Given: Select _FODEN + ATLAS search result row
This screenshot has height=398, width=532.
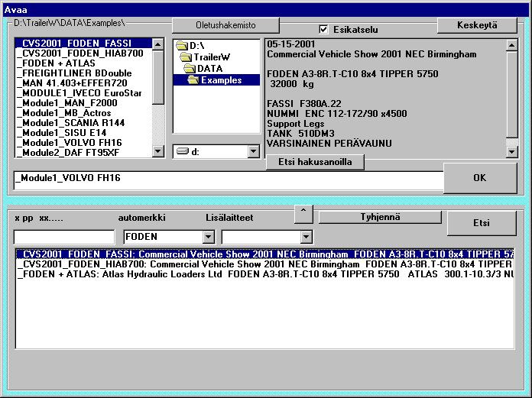Looking at the screenshot, I should [264, 274].
